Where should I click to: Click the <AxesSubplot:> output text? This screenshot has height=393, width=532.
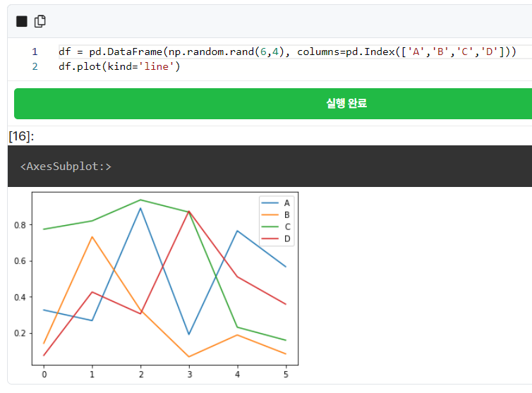tap(66, 167)
